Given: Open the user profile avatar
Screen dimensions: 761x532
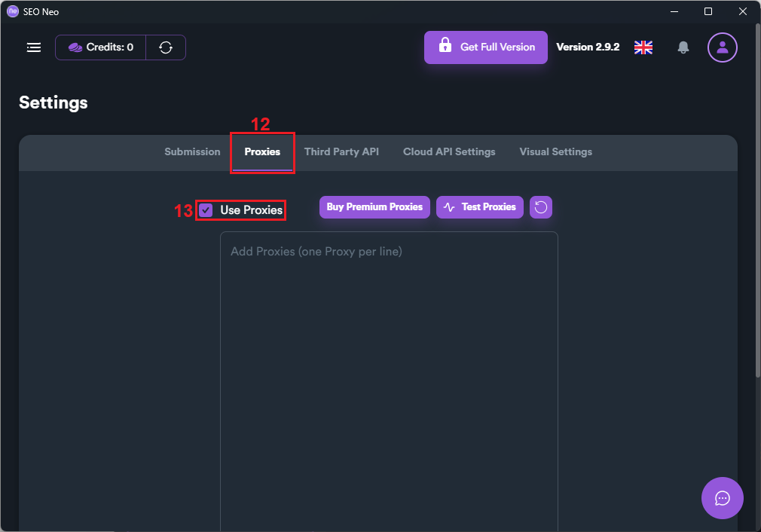Looking at the screenshot, I should click(x=722, y=47).
